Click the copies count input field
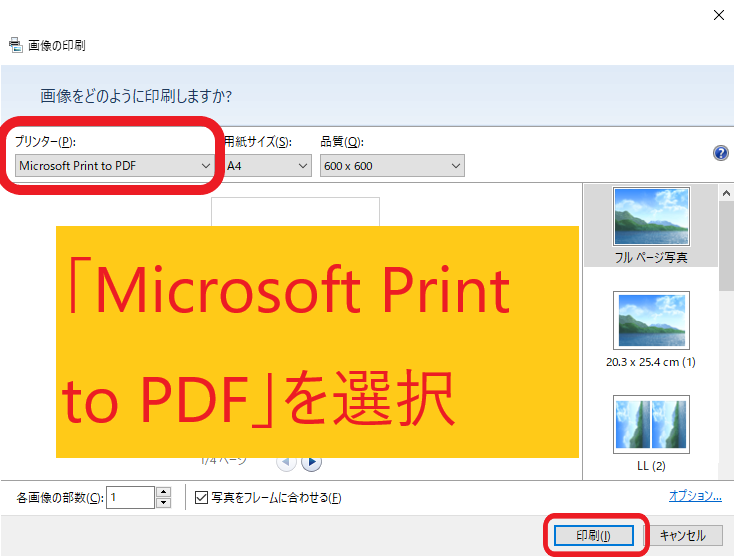This screenshot has height=557, width=735. pos(130,497)
